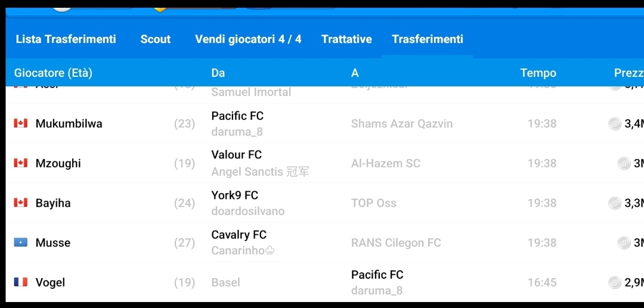644x308 pixels.
Task: Click the France flag next to Vogel
Action: 21,282
